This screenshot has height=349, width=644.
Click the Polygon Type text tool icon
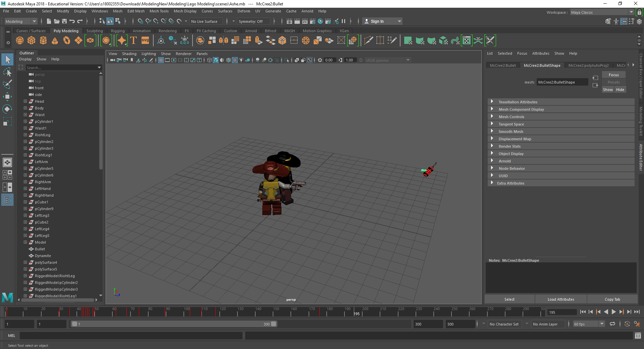click(133, 41)
